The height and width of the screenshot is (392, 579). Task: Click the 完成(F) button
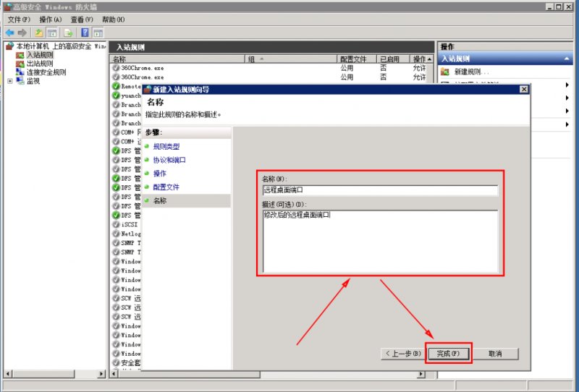(448, 354)
